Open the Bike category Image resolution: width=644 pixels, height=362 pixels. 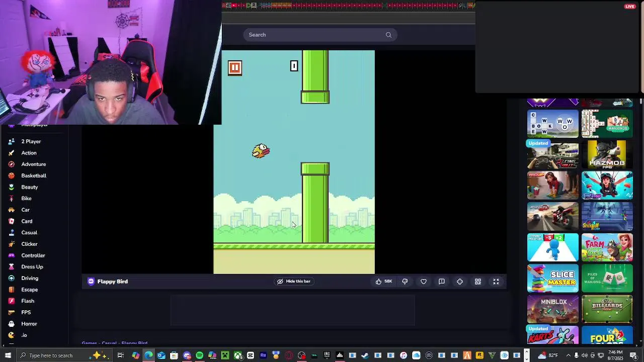[26, 199]
